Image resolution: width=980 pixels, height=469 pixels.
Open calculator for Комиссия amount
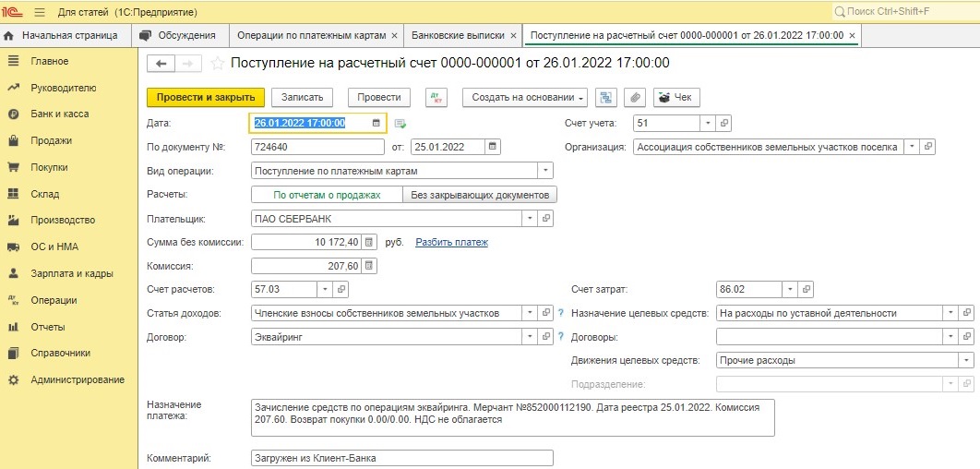point(369,267)
